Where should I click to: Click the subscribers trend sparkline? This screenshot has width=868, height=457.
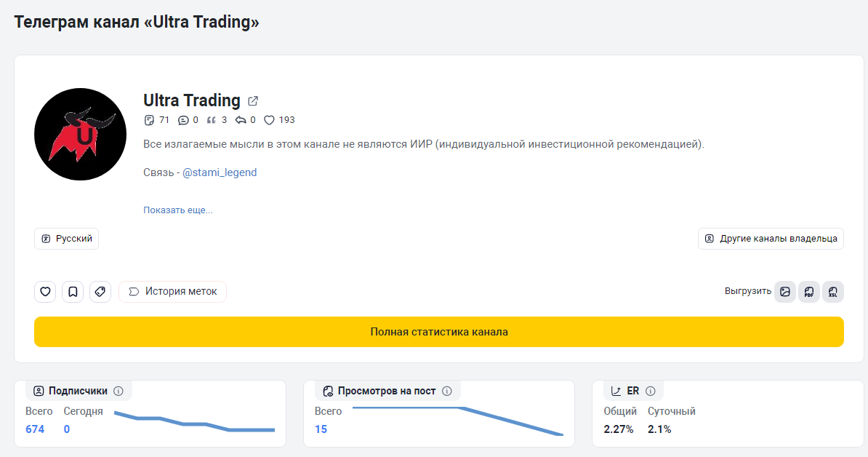click(194, 421)
